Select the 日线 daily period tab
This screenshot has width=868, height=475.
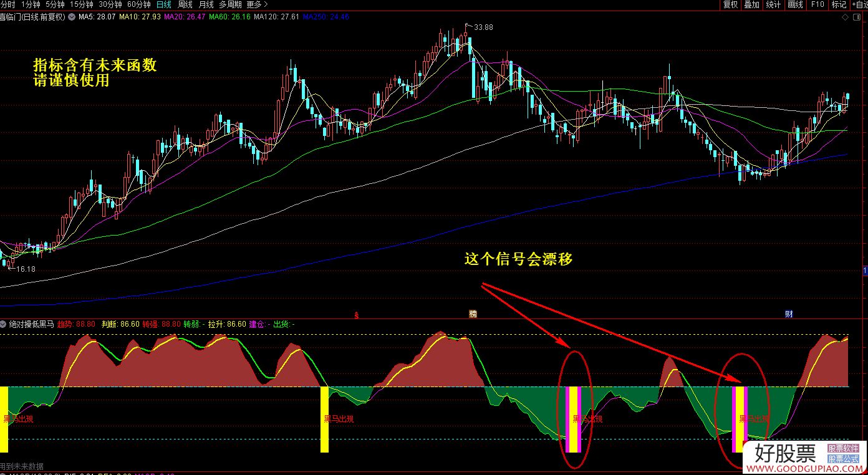tap(163, 4)
